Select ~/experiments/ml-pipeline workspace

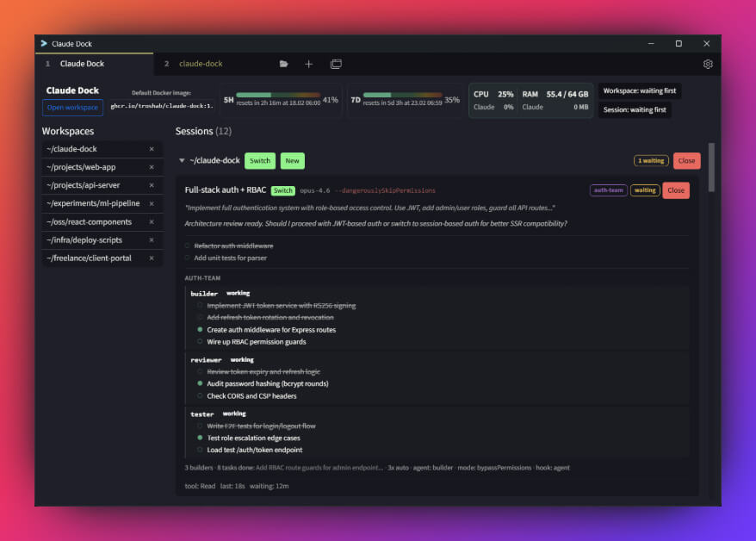click(x=102, y=203)
